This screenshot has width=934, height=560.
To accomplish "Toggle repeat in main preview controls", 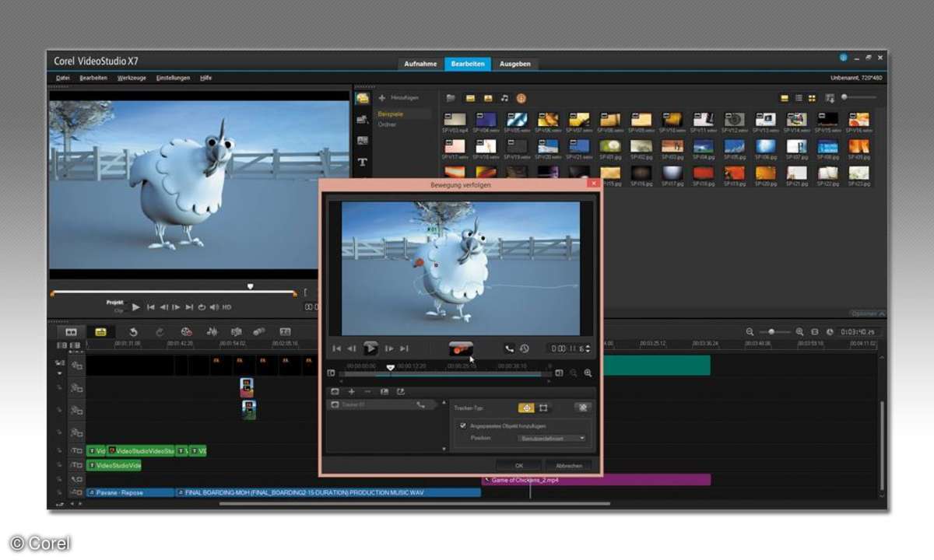I will (202, 306).
